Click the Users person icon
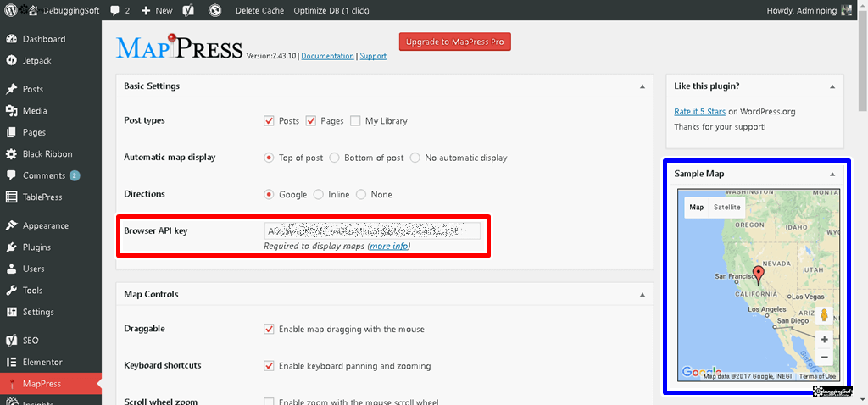Viewport: 868px width, 405px height. pos(11,269)
